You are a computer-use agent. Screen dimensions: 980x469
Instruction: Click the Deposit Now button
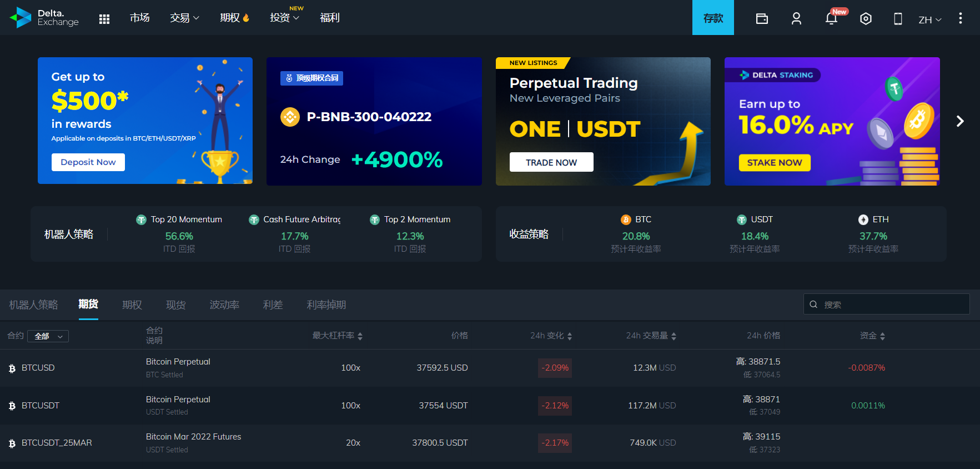point(88,162)
